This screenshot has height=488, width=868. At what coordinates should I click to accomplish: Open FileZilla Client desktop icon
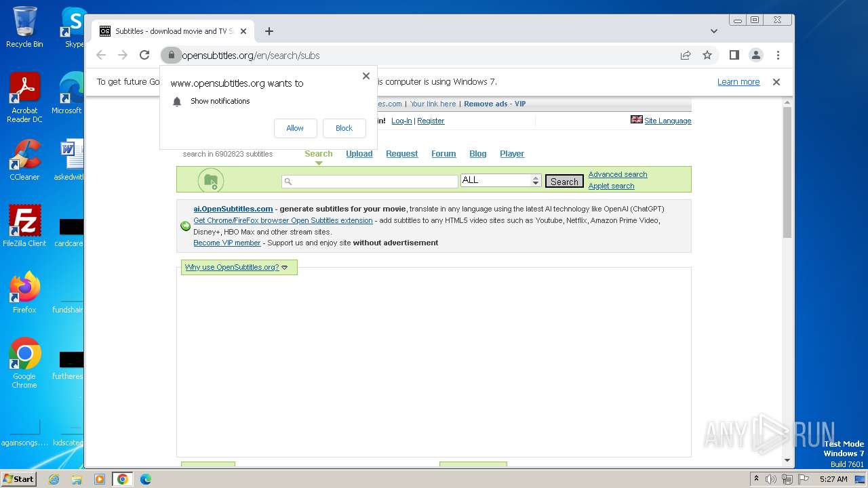24,226
